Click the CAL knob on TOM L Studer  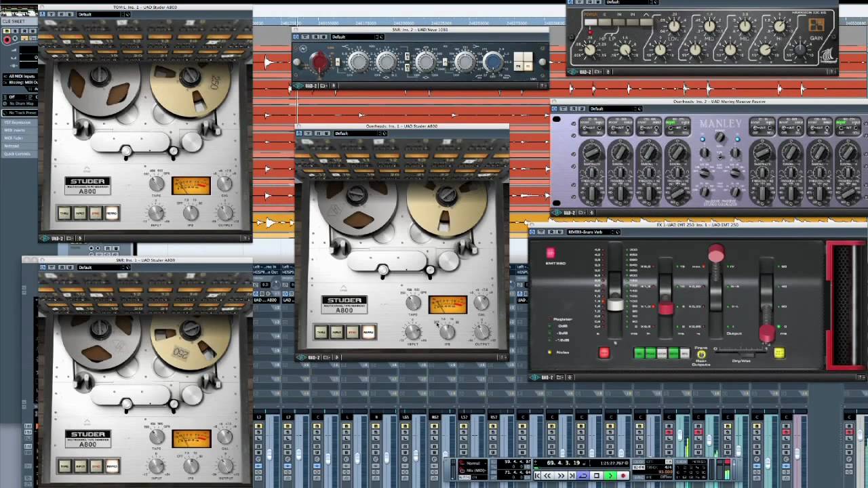point(224,183)
